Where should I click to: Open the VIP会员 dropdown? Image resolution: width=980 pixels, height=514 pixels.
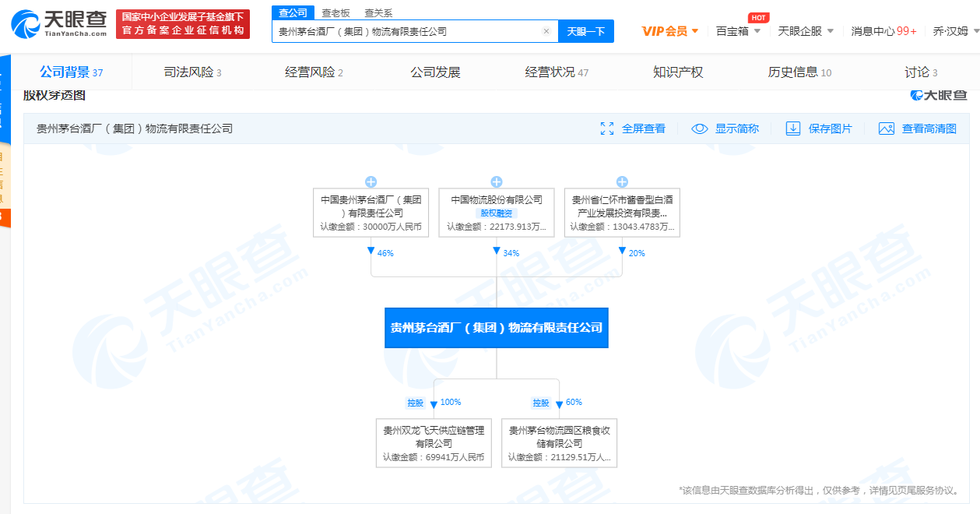pyautogui.click(x=670, y=31)
